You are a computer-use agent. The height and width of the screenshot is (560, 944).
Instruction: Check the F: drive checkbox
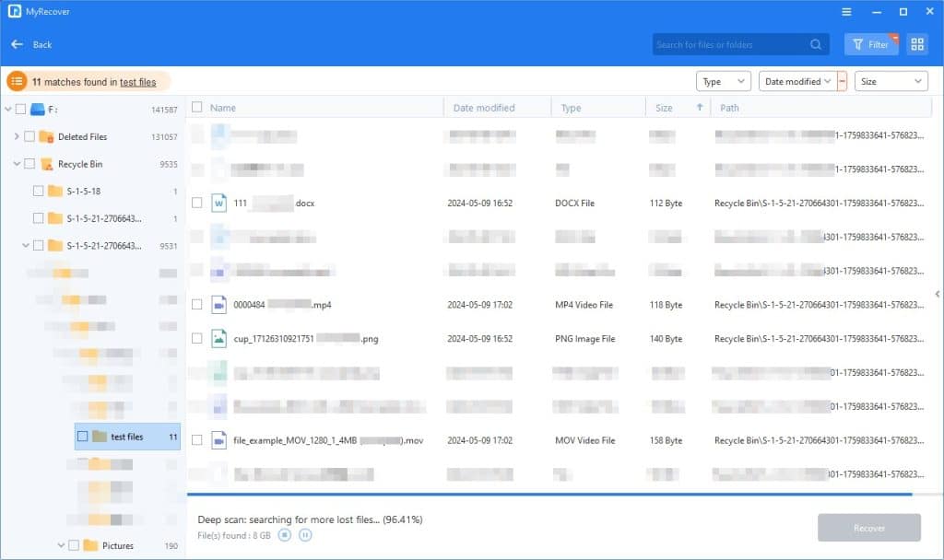pos(20,109)
